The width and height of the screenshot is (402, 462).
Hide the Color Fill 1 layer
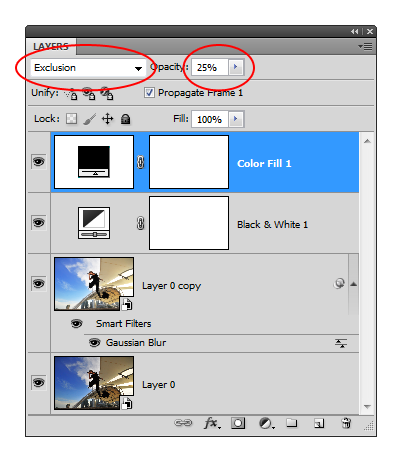click(x=39, y=162)
